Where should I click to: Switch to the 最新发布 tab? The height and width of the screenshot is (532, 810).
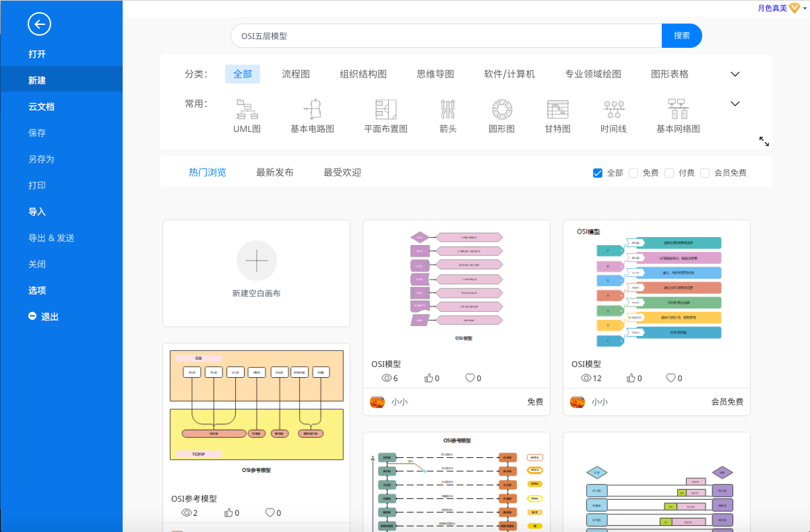coord(275,172)
